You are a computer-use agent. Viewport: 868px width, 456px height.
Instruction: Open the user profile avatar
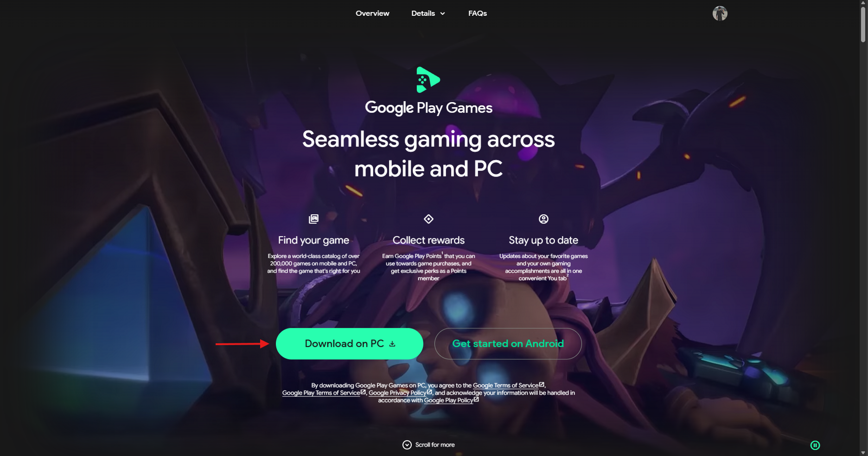720,13
